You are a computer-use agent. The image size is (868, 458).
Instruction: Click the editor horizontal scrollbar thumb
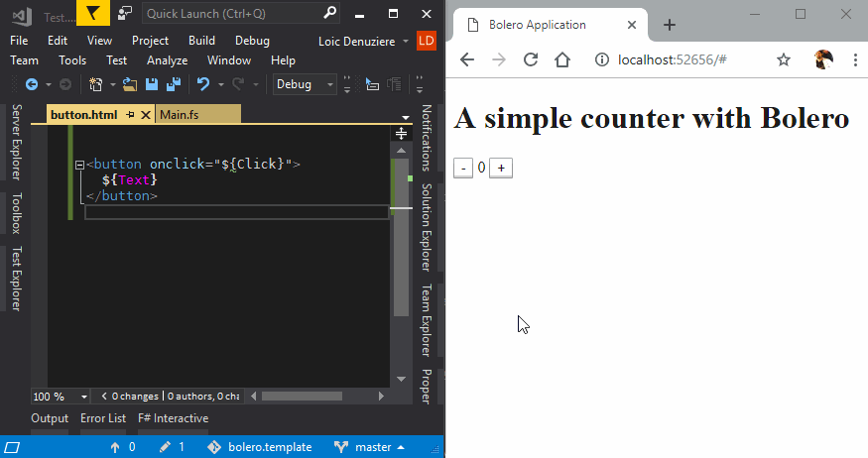(302, 397)
